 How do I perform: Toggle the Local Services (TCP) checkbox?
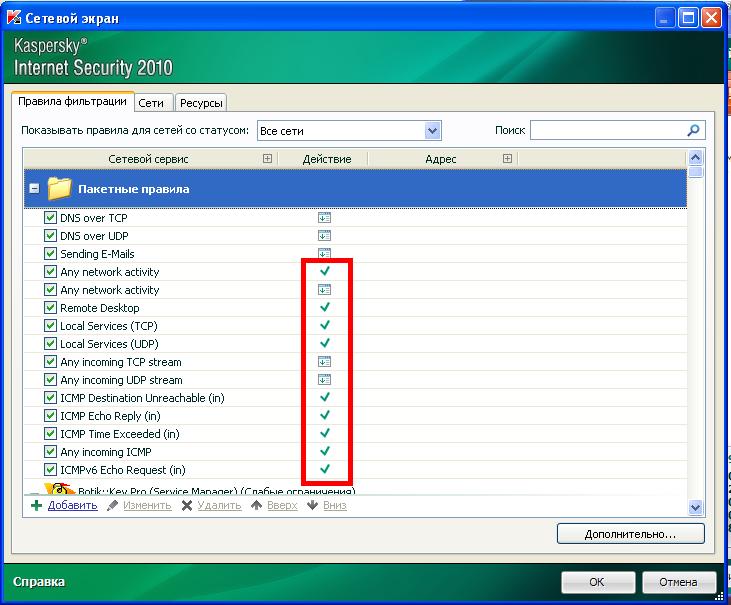[50, 325]
